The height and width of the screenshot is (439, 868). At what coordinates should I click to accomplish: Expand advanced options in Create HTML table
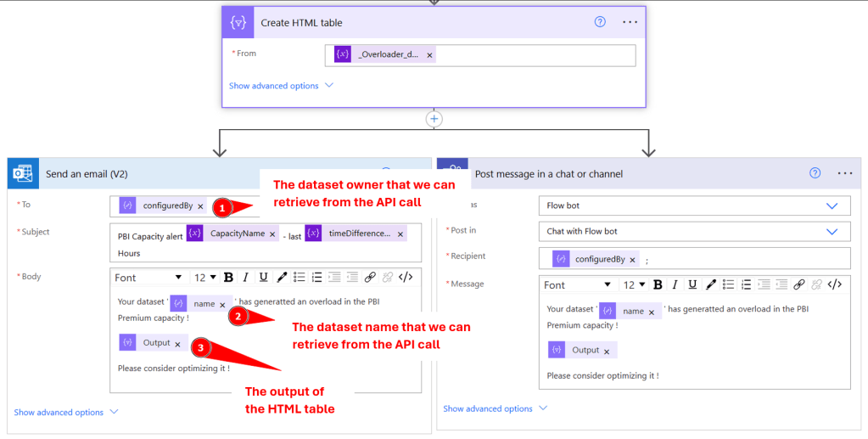(x=281, y=86)
